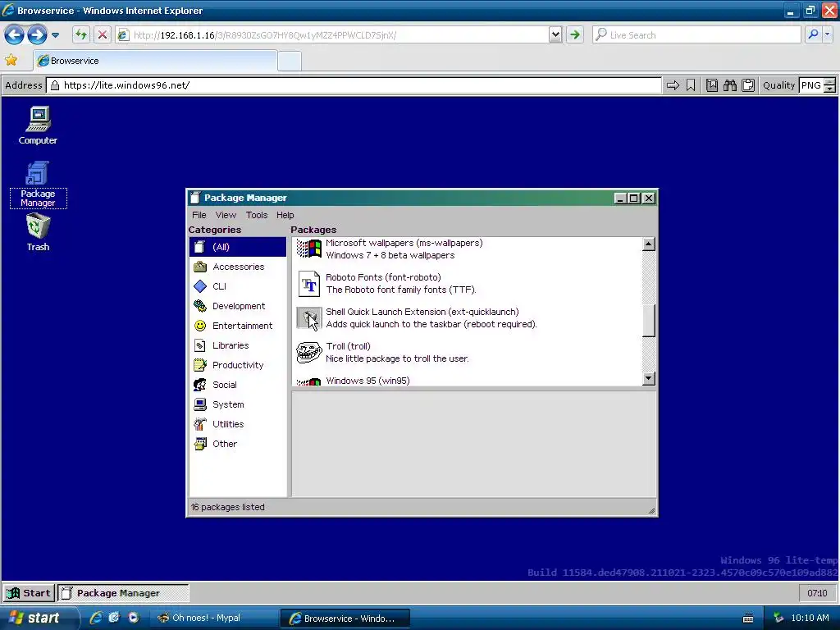Switch to the Browservice IE tab
The width and height of the screenshot is (840, 630).
tap(155, 61)
